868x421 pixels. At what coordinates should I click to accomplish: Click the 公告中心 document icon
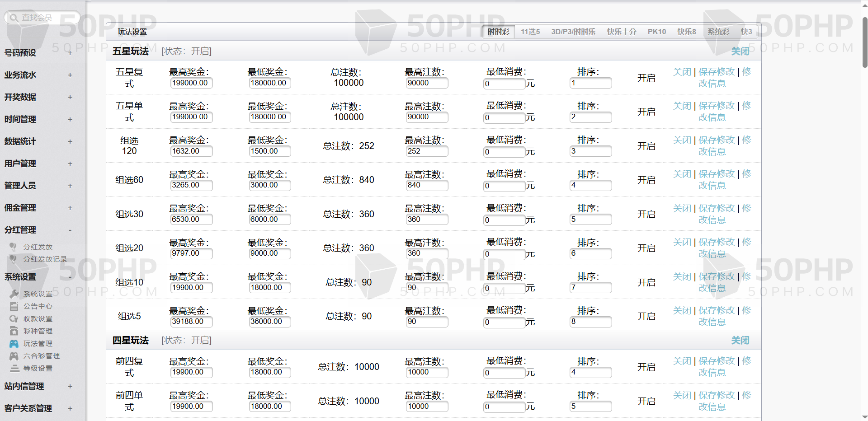point(14,306)
